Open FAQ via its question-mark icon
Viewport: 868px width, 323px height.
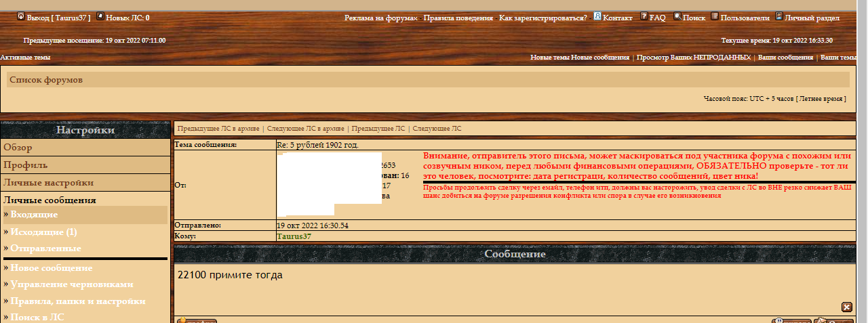pyautogui.click(x=644, y=16)
